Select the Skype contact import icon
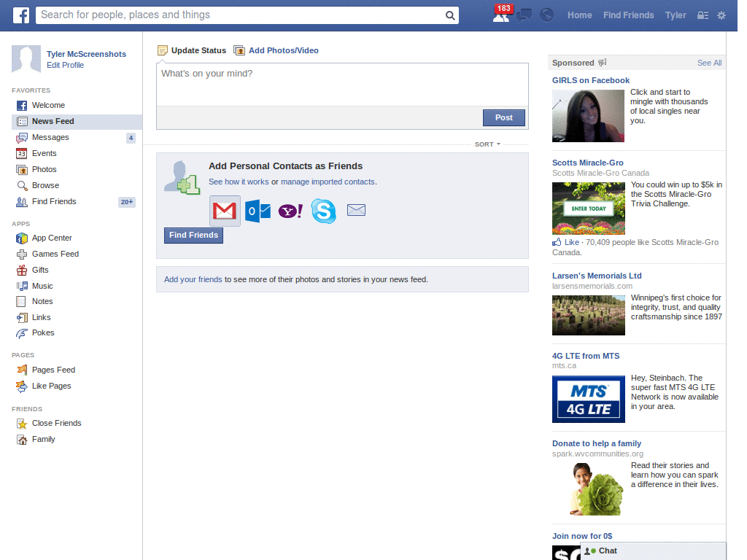This screenshot has width=747, height=560. (323, 211)
